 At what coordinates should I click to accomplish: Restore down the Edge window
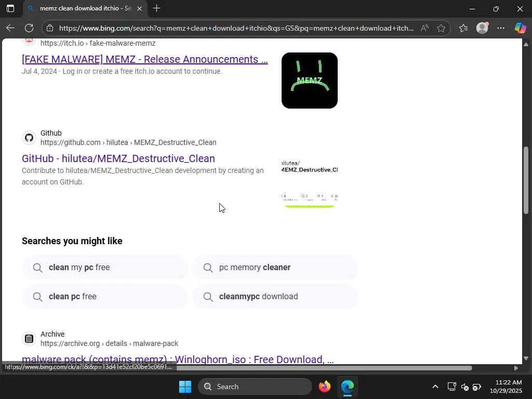pyautogui.click(x=496, y=9)
